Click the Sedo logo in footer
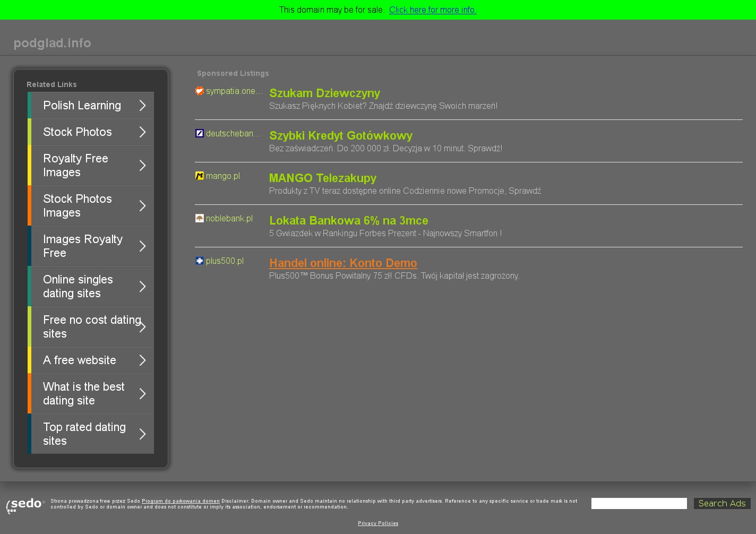The height and width of the screenshot is (534, 756). coord(25,505)
